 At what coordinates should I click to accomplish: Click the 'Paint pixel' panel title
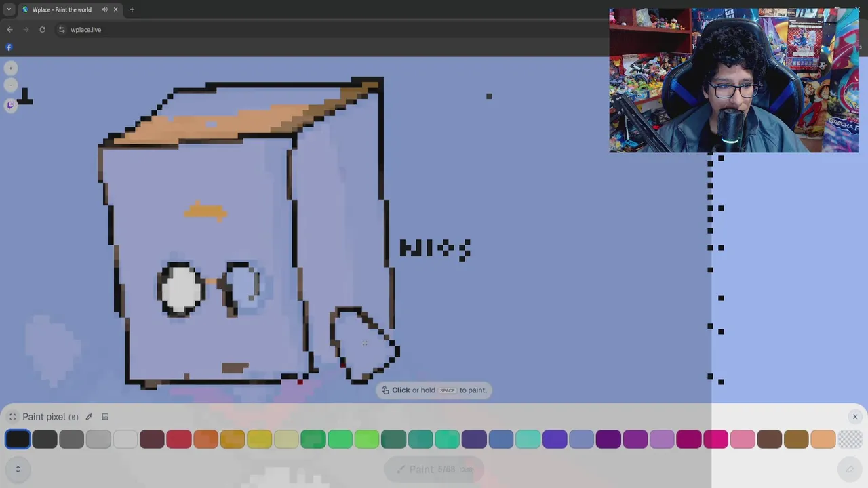pos(44,417)
